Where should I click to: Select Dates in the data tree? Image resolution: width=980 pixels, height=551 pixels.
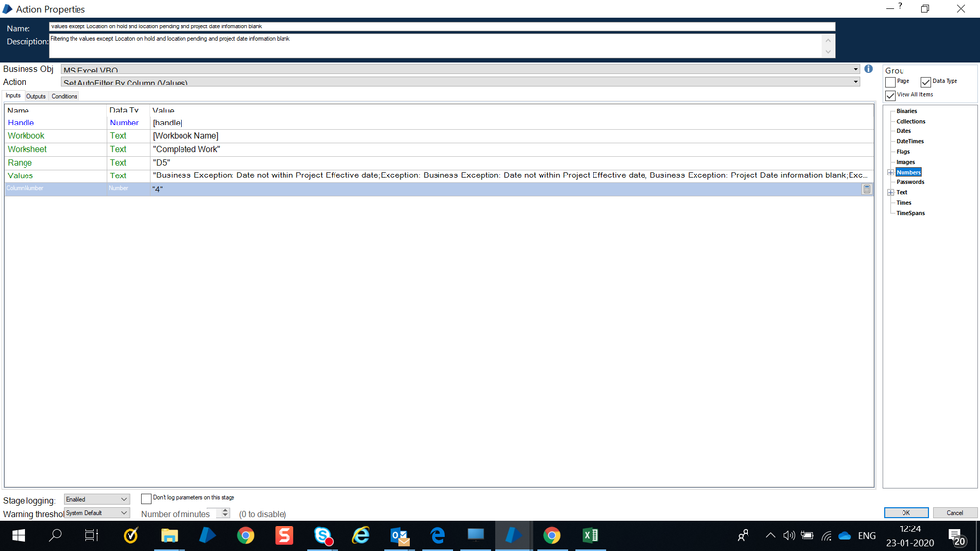point(903,131)
